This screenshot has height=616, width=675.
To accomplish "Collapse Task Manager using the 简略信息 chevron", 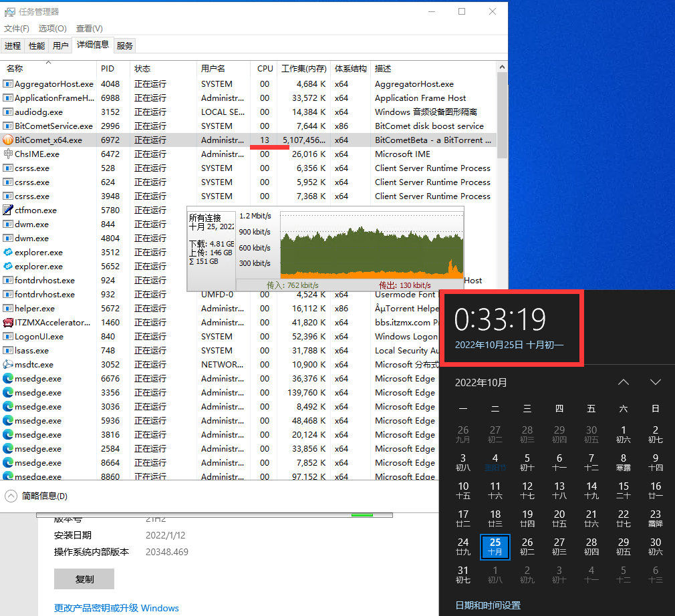I will tap(11, 496).
